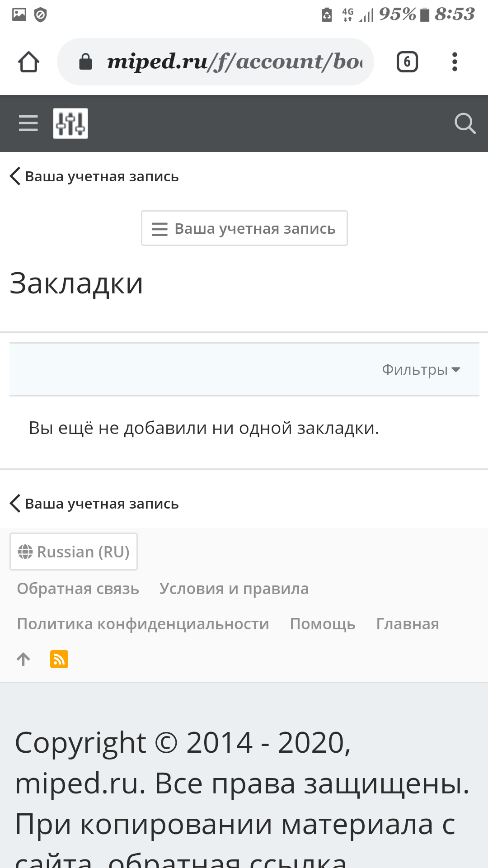Viewport: 488px width, 868px height.
Task: Open the tab switcher showing 6 tabs
Action: coord(407,62)
